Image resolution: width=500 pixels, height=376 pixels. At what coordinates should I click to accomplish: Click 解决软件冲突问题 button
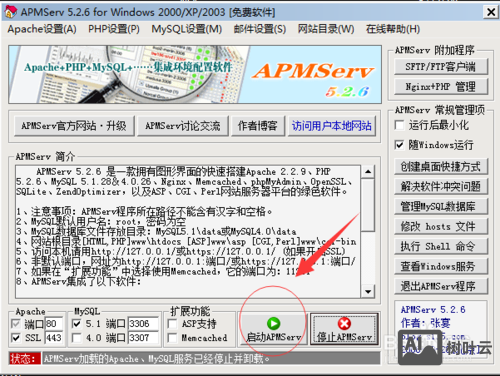tap(441, 186)
